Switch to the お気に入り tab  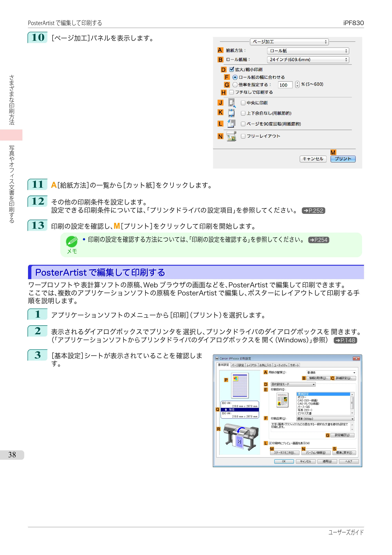point(265,365)
